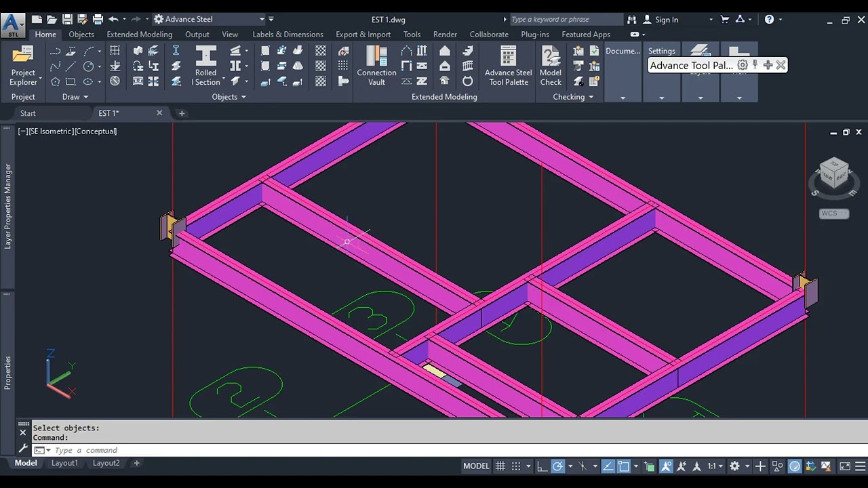Toggle 2D object snap in status bar
Screen dimensions: 868x488
[x=623, y=466]
